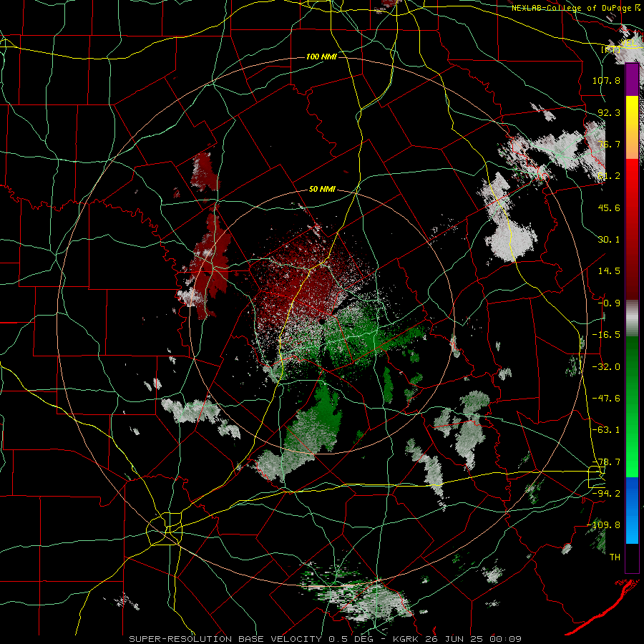Click the 92.3 velocity scale value
644x644 pixels.
point(609,112)
